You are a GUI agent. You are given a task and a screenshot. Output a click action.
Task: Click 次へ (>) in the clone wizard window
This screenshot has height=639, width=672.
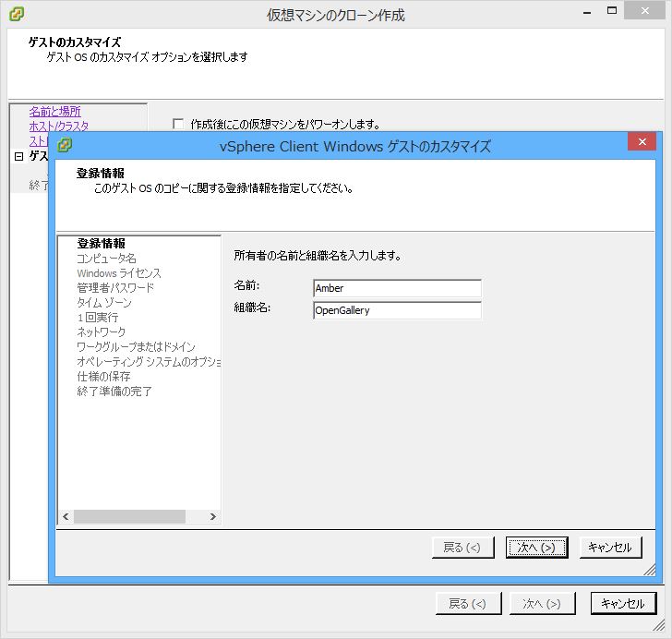(542, 604)
